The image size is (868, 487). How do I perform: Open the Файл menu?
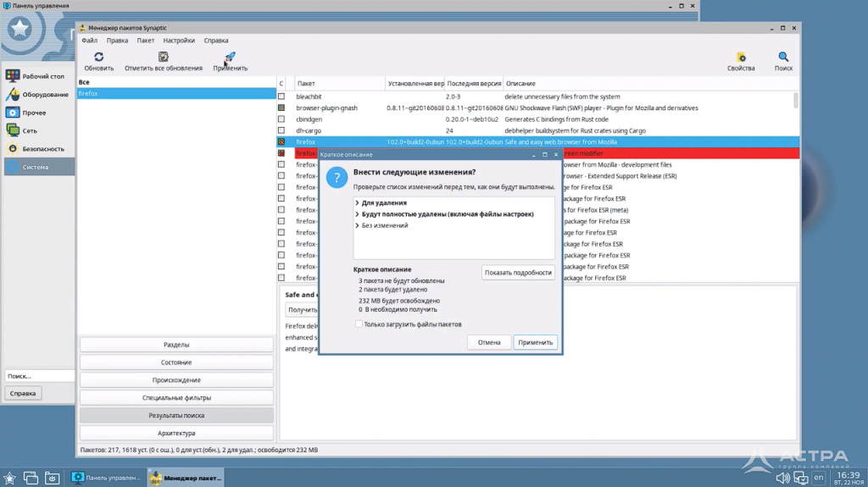(x=89, y=41)
